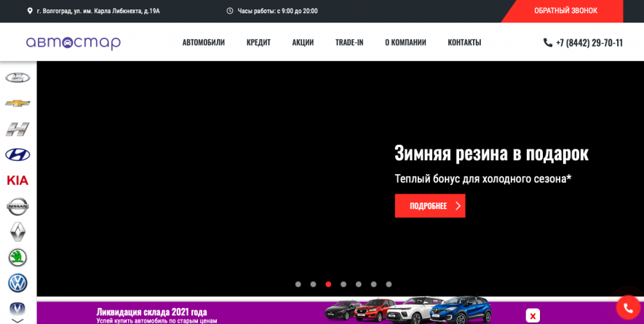Select the Skoda brand logo
The image size is (644, 324).
17,257
